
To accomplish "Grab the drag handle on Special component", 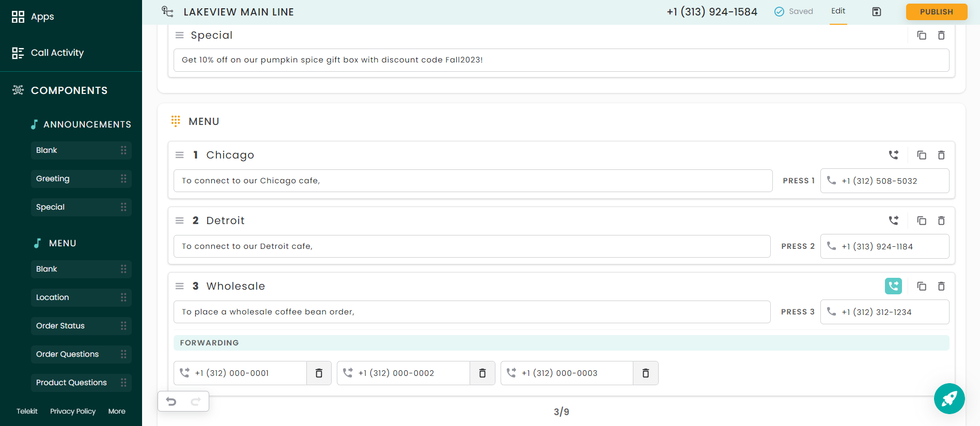I will [123, 207].
